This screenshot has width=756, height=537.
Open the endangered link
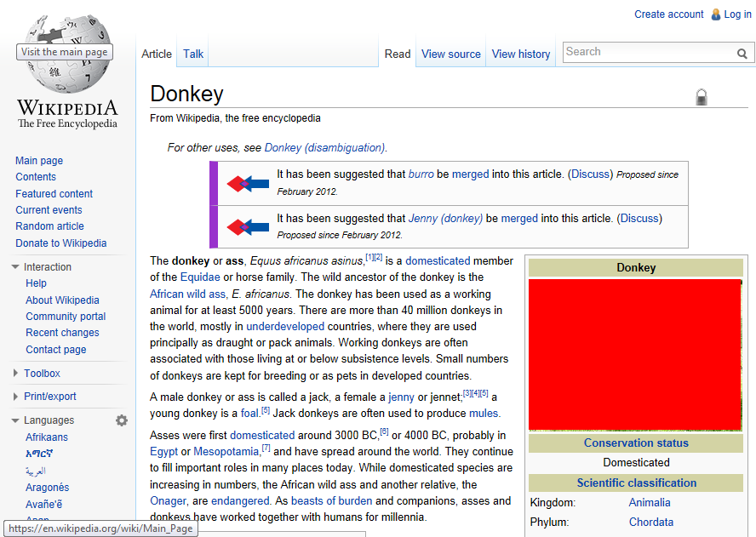pyautogui.click(x=240, y=501)
